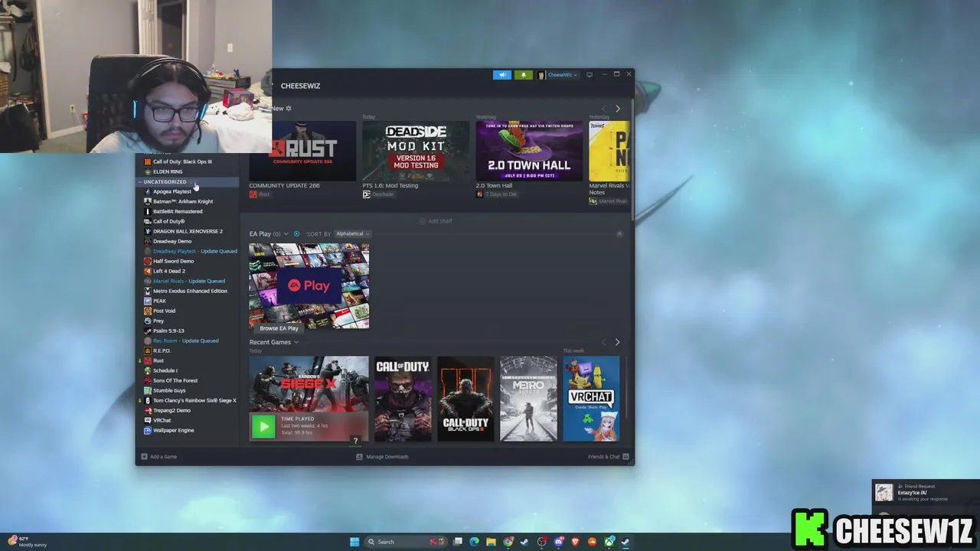Click the EA Play shelf collapse arrow icon
The image size is (980, 551).
click(x=619, y=234)
